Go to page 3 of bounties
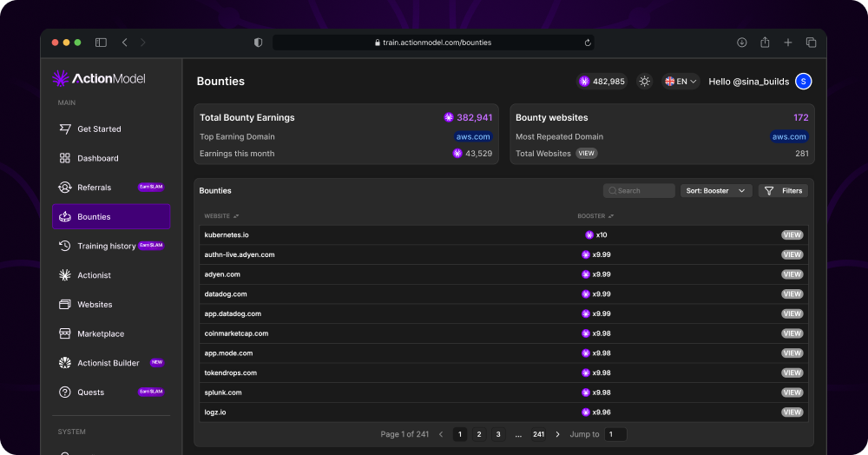 click(x=498, y=434)
